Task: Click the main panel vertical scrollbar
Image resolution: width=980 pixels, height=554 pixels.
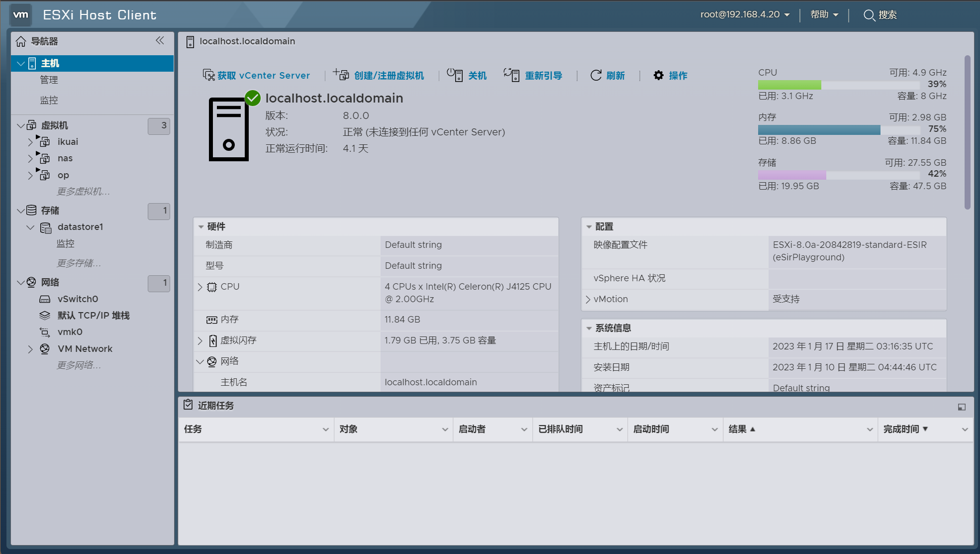Action: (x=967, y=132)
